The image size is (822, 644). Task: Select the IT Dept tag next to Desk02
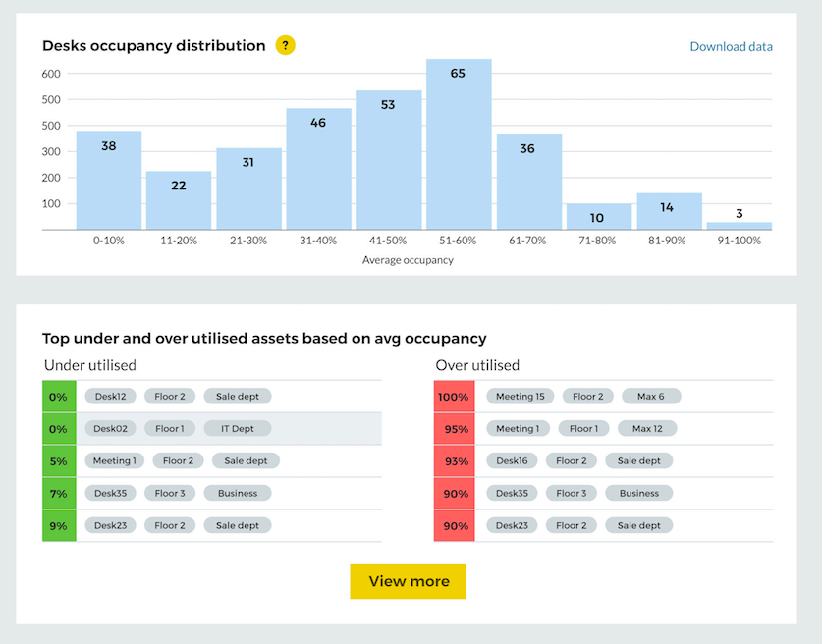[x=238, y=428]
